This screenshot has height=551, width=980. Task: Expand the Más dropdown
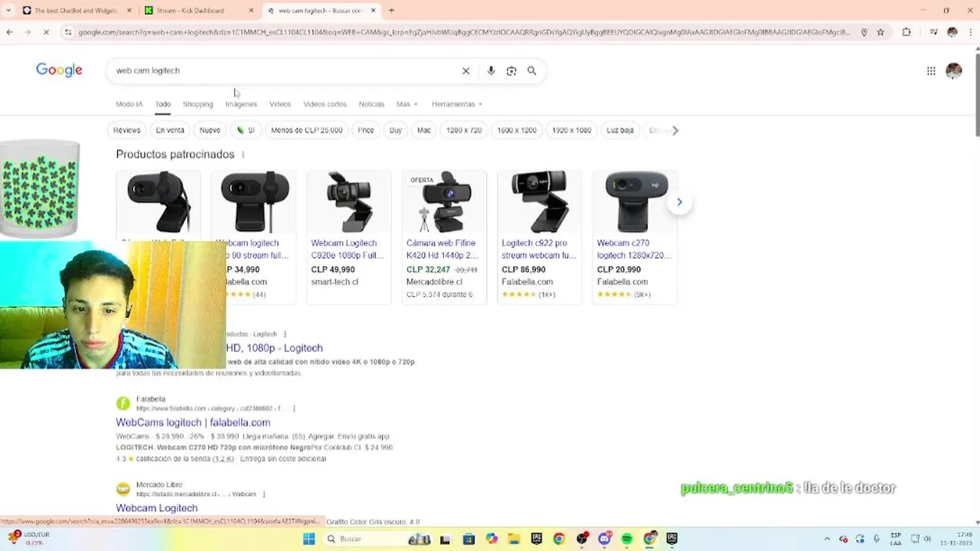(x=407, y=104)
